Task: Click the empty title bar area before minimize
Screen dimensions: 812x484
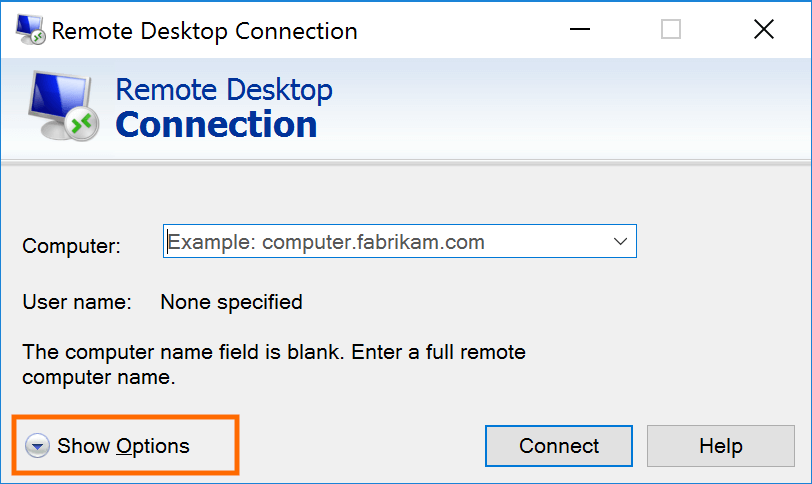Action: (460, 30)
